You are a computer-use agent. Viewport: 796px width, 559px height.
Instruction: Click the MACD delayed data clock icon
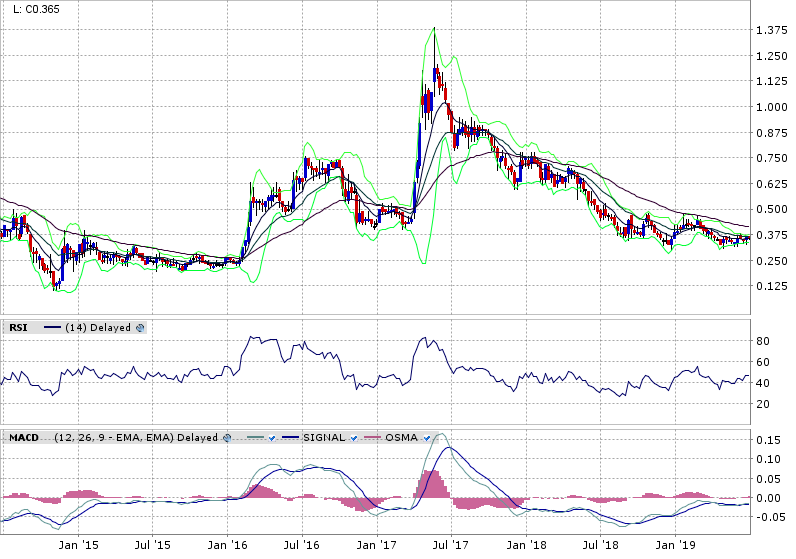pyautogui.click(x=227, y=438)
